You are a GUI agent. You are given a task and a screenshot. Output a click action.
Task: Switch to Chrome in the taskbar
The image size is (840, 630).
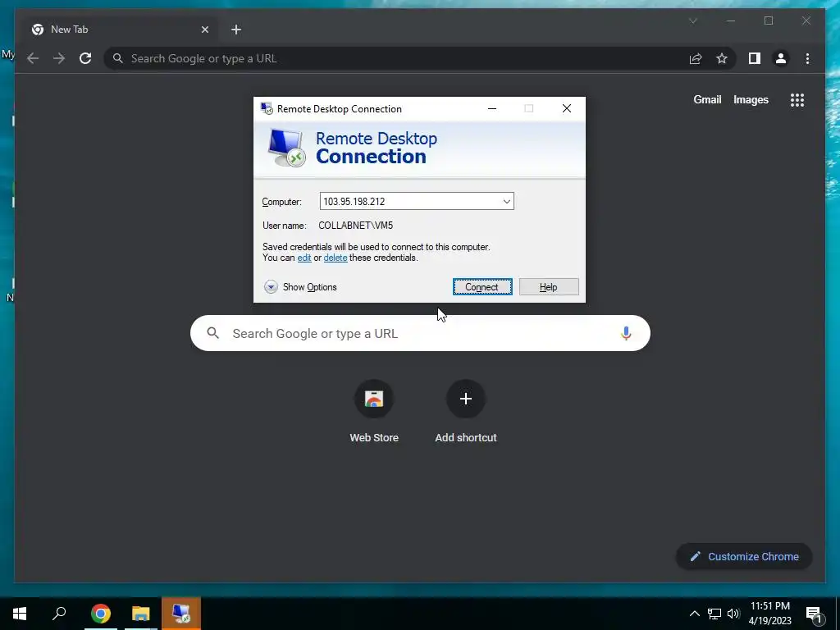[101, 614]
